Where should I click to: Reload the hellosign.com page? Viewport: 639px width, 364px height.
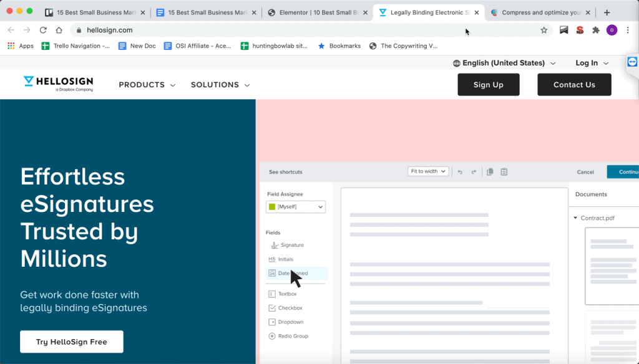(43, 30)
